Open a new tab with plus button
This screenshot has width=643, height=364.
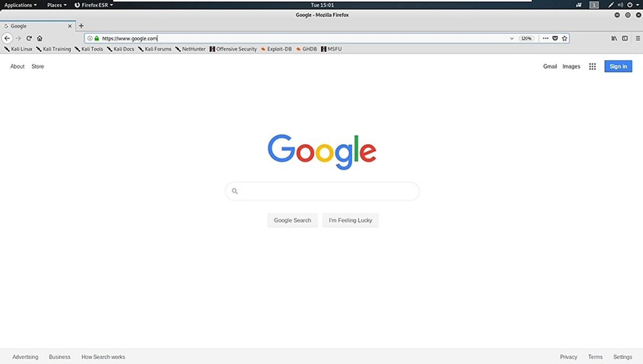click(x=81, y=26)
